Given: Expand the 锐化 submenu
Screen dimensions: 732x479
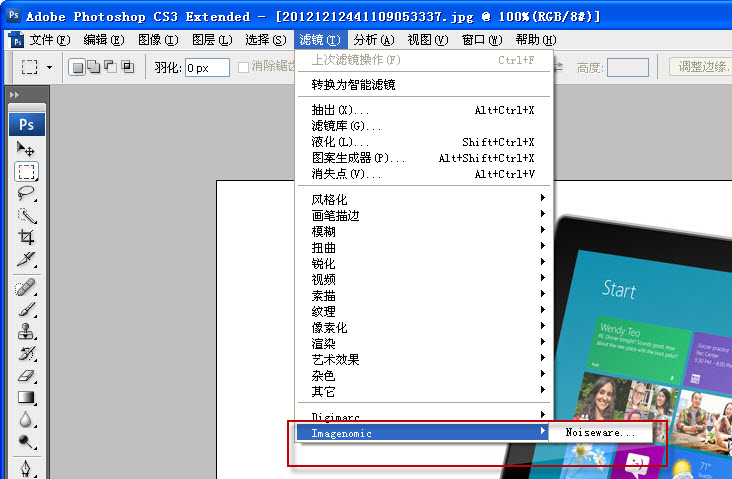Looking at the screenshot, I should click(x=424, y=264).
